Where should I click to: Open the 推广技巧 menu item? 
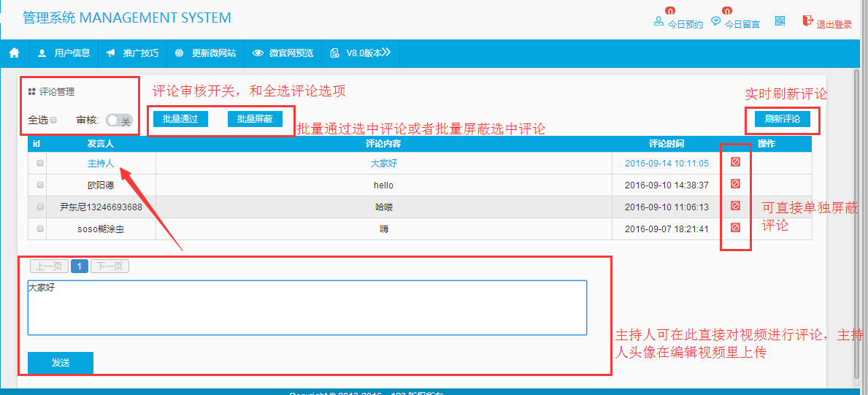coord(132,53)
